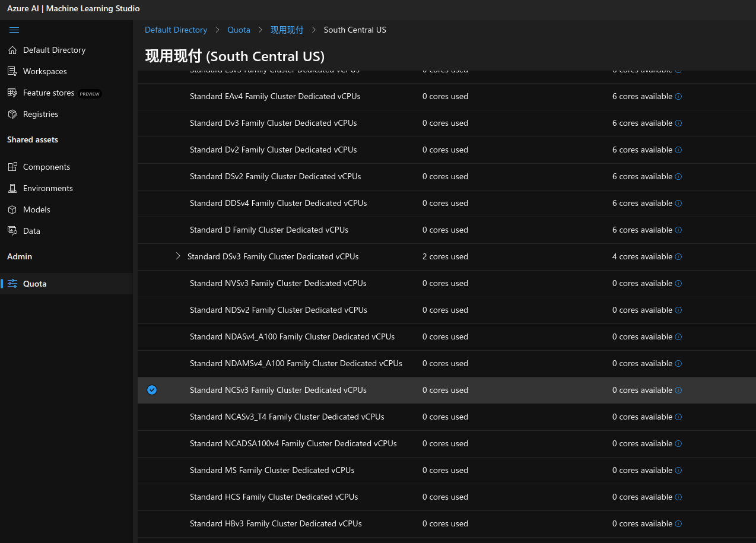Expand the Standard DSv3 Family row
Image resolution: width=756 pixels, height=543 pixels.
[x=177, y=256]
